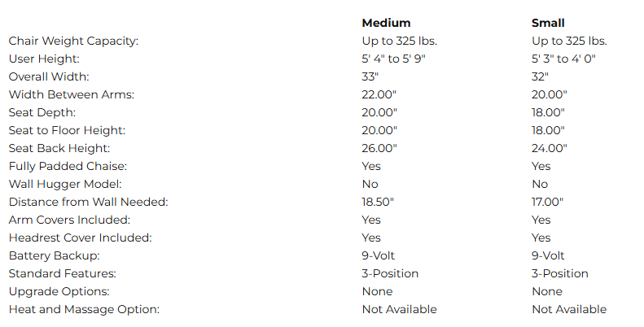
Task: Click the Small column header
Action: point(548,23)
